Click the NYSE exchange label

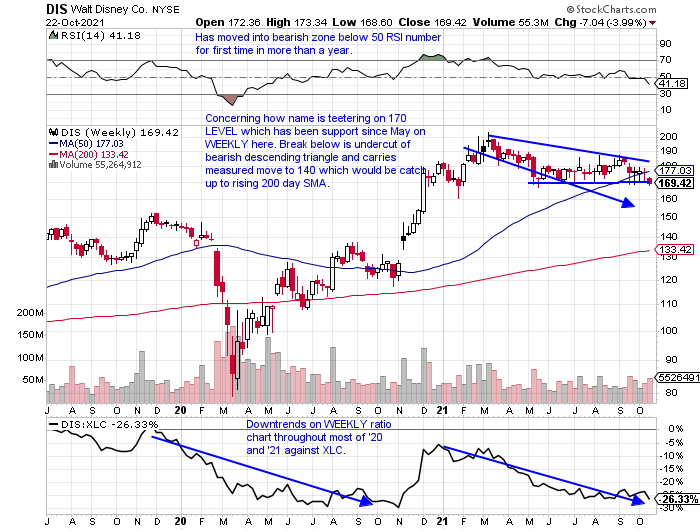(166, 10)
